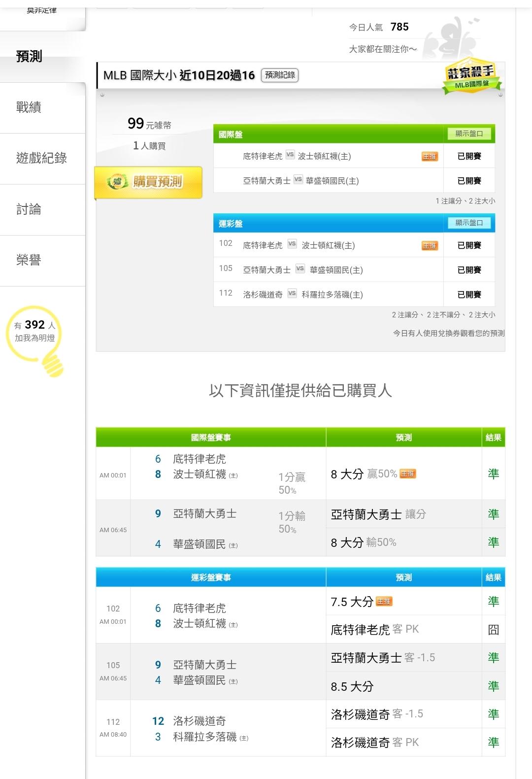Viewport: 532px width, 779px height.
Task: Click 今日有人使用兌換券觀看您的預測 notice
Action: (449, 333)
